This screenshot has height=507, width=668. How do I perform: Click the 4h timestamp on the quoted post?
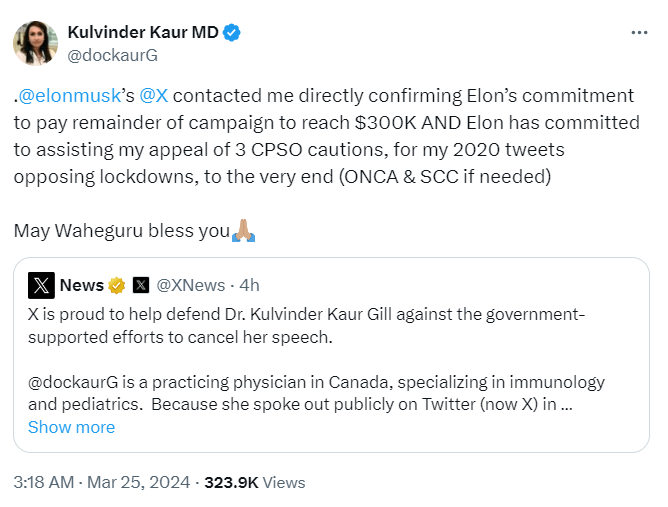click(250, 286)
